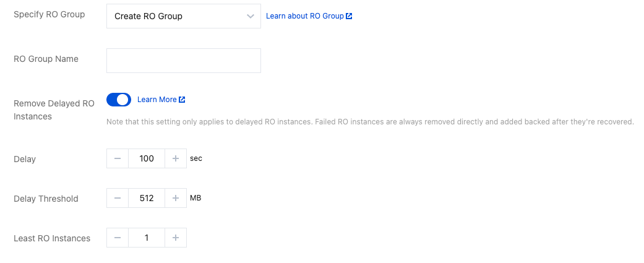Click the Create RO Group chevron arrow

(x=250, y=16)
